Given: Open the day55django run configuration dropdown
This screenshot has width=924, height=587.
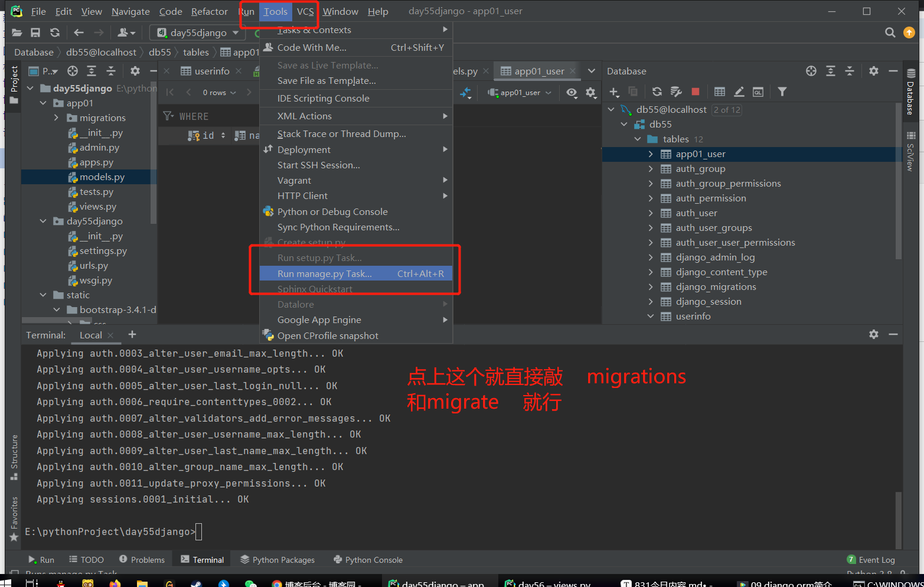Looking at the screenshot, I should (197, 32).
